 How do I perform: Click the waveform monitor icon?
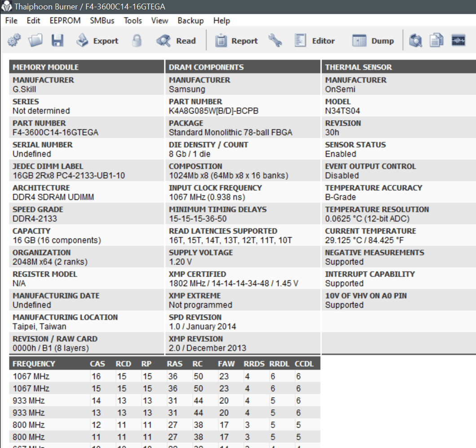[x=458, y=40]
